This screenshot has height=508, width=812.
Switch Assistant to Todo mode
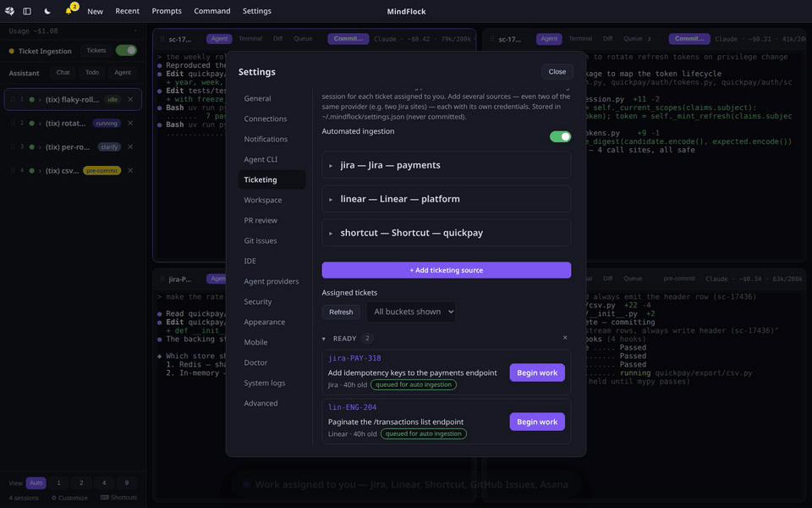92,73
